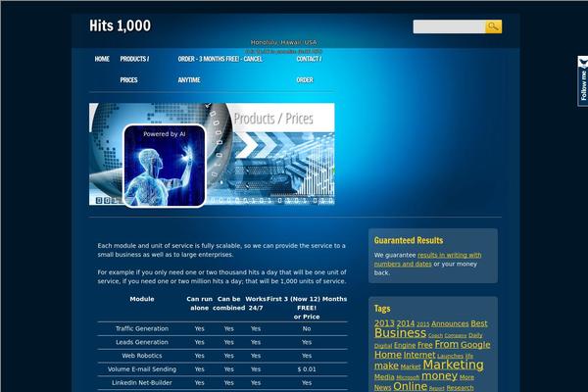
Task: Click the Honolulu, Hawaii, USA text
Action: point(283,42)
